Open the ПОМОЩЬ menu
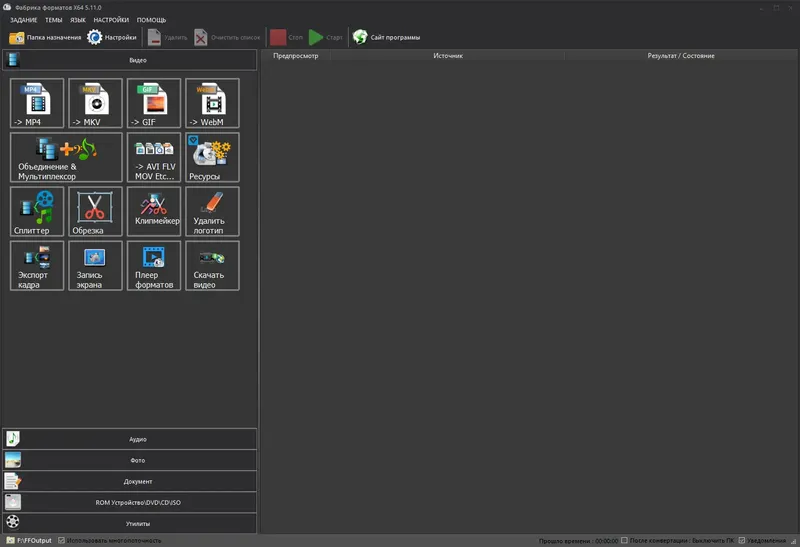Screen dimensions: 800x547 click(x=151, y=20)
